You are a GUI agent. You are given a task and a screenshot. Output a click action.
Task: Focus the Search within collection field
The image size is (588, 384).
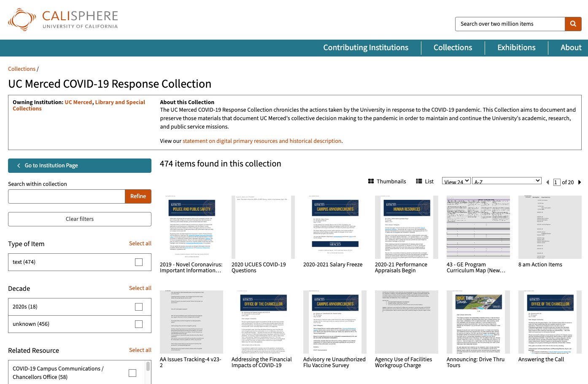click(x=67, y=196)
